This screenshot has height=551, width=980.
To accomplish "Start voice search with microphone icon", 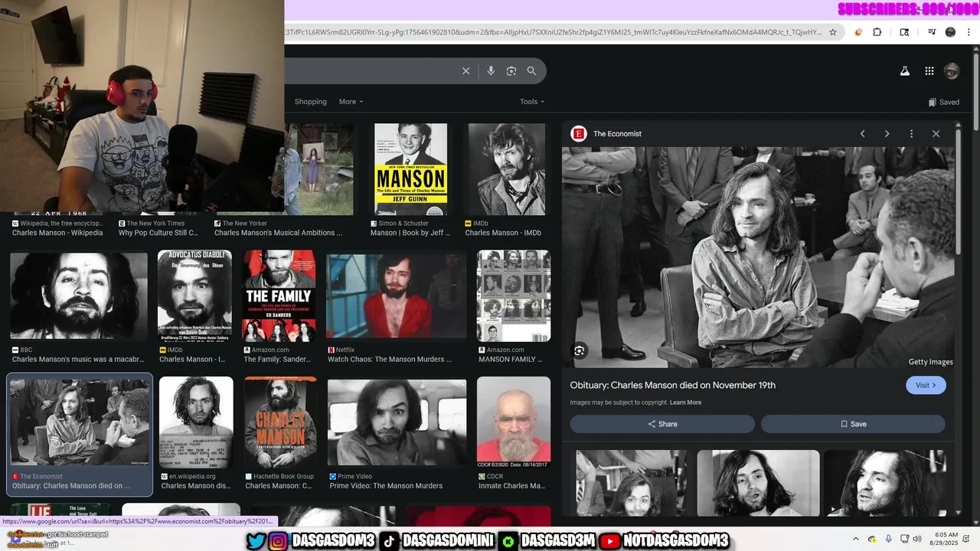I will click(x=491, y=71).
